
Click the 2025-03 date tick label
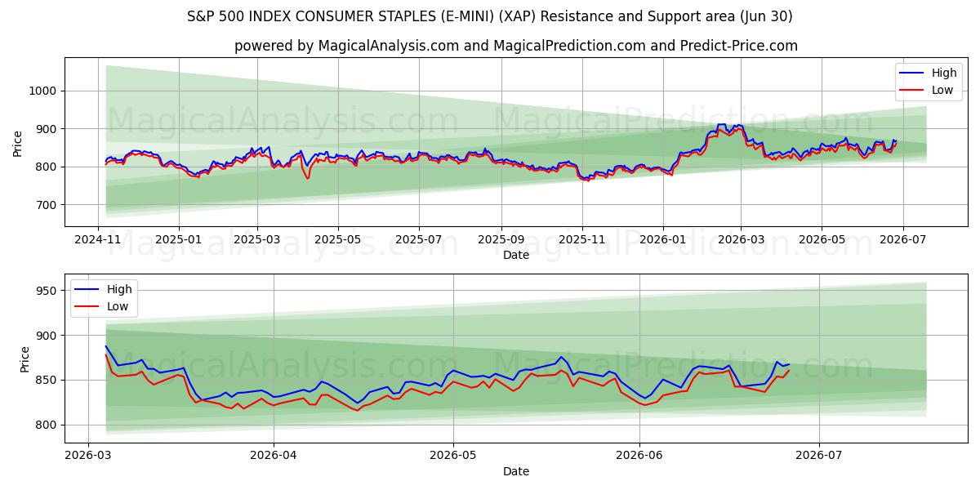pyautogui.click(x=257, y=240)
